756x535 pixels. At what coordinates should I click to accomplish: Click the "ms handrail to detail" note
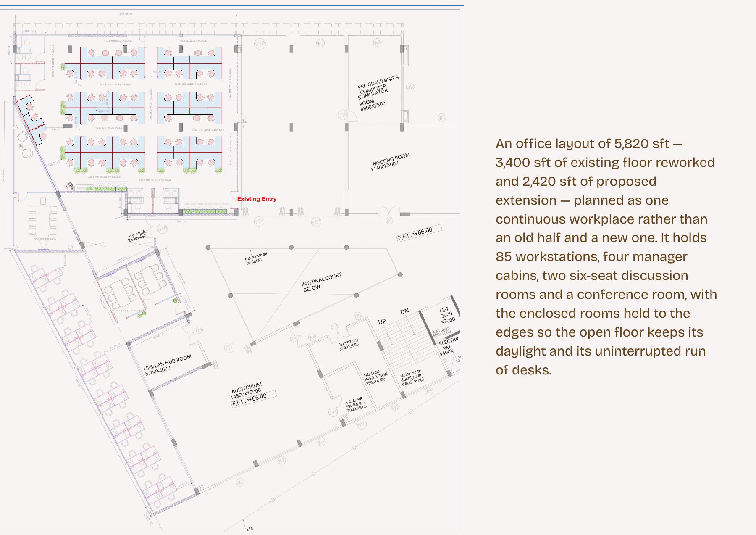pyautogui.click(x=255, y=258)
